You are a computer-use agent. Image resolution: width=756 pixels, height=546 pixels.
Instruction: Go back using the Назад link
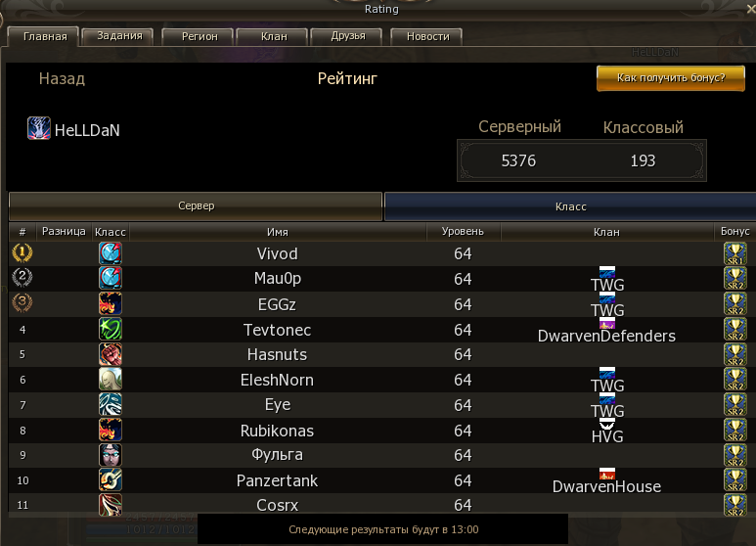62,78
